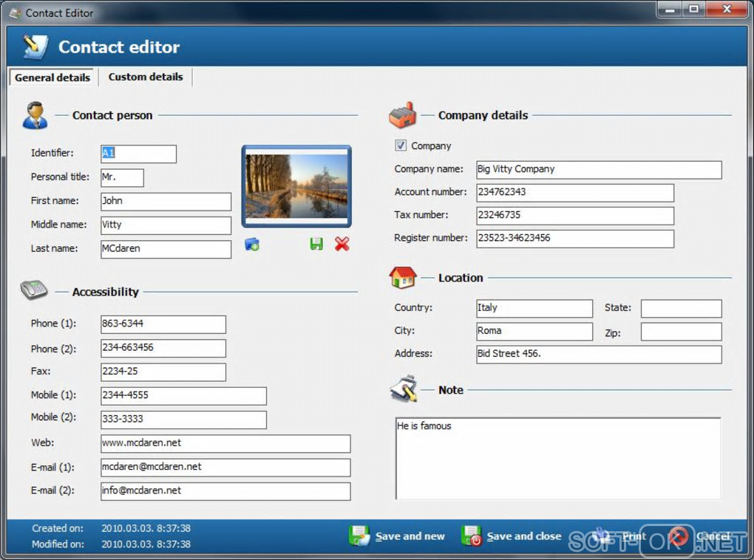The image size is (754, 560).
Task: Click the Modified on timestamp value
Action: coord(146,544)
